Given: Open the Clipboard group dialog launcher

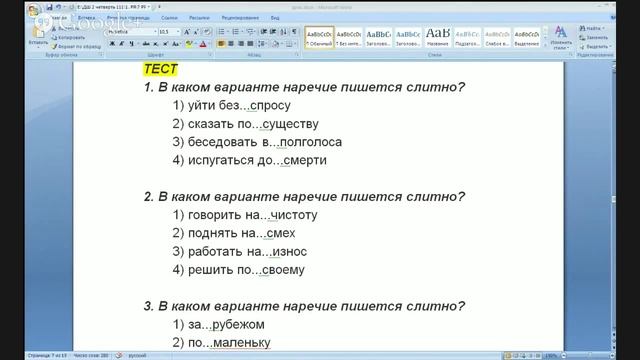Looking at the screenshot, I should point(100,55).
